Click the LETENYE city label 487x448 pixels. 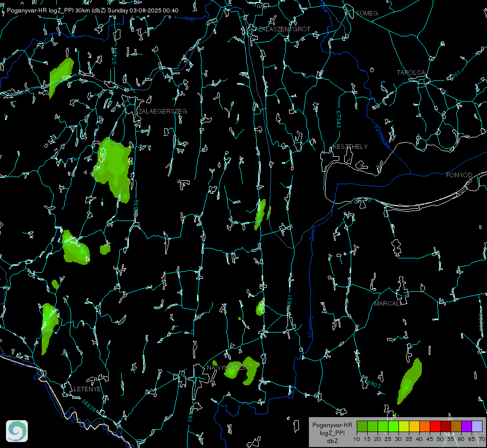point(87,389)
